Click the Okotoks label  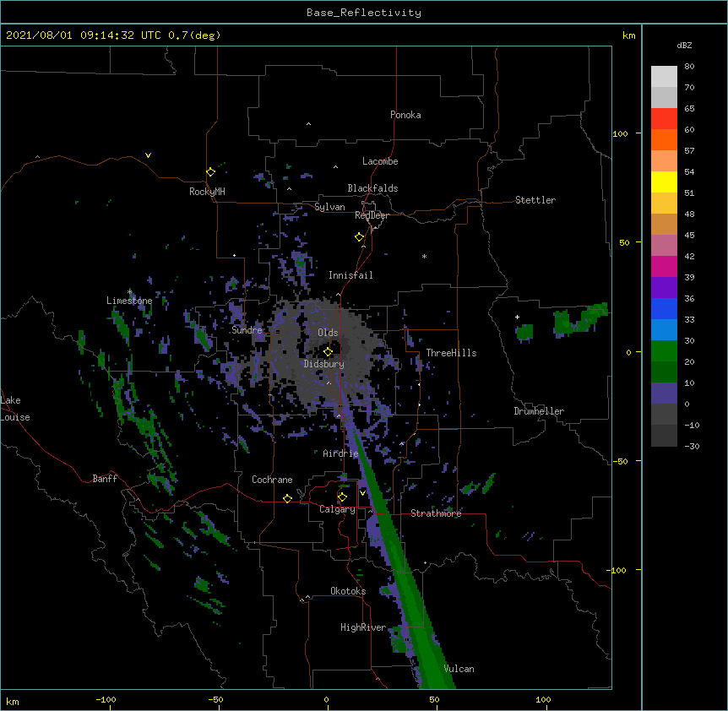348,591
